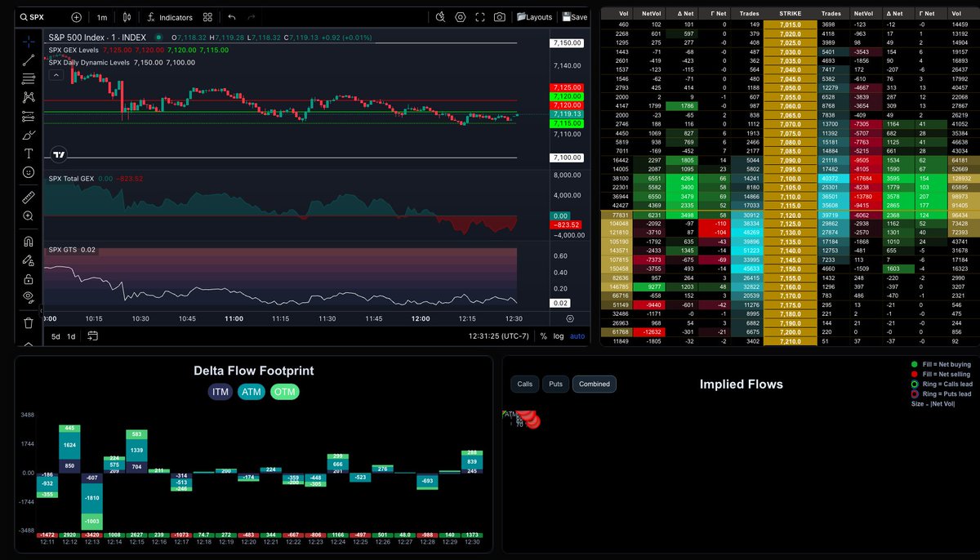Undo the last chart action
The height and width of the screenshot is (560, 980).
(x=232, y=17)
